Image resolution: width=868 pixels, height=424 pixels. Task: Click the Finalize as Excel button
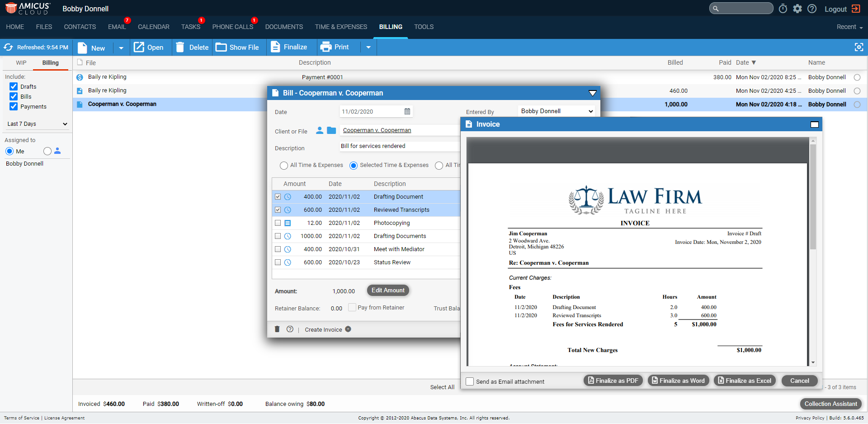(745, 381)
